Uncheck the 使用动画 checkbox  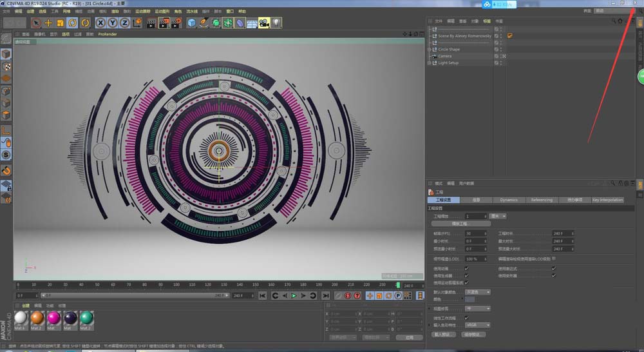click(x=467, y=268)
